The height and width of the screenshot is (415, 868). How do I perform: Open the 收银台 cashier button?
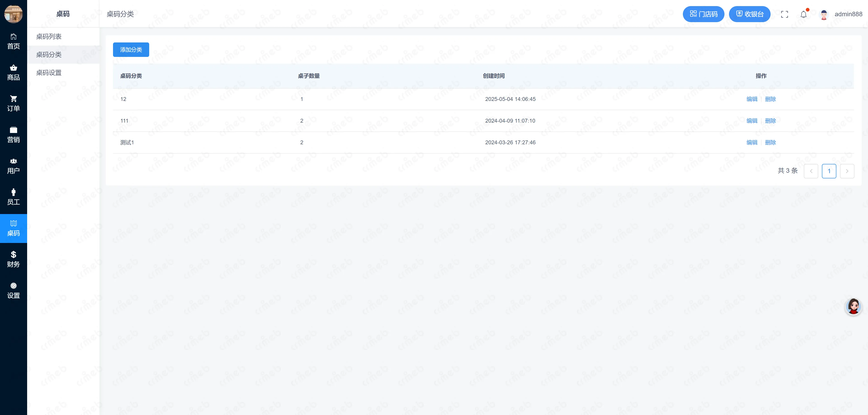pos(749,14)
